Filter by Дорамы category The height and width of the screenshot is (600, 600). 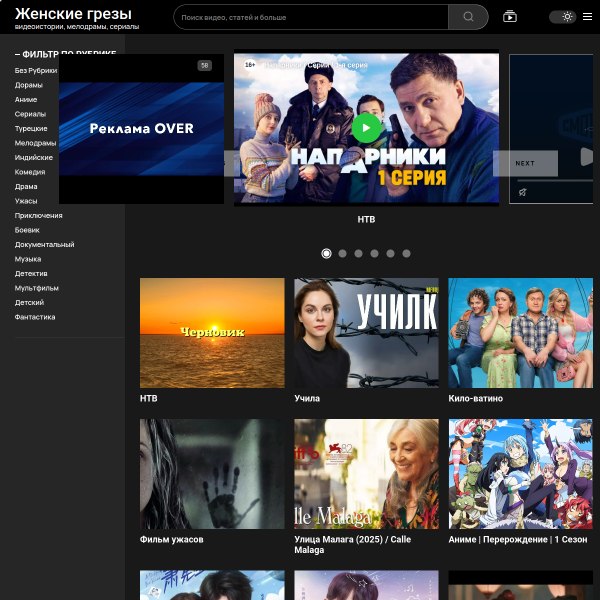(x=29, y=85)
